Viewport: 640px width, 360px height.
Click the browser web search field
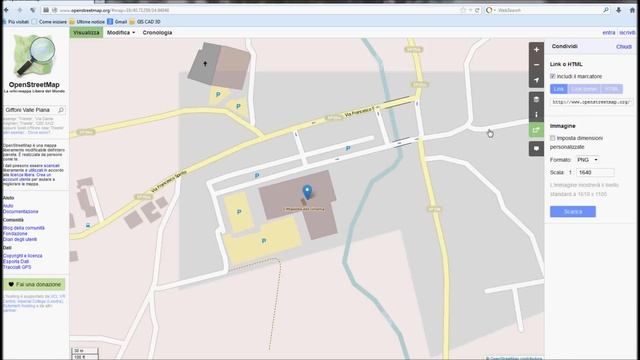(547, 10)
